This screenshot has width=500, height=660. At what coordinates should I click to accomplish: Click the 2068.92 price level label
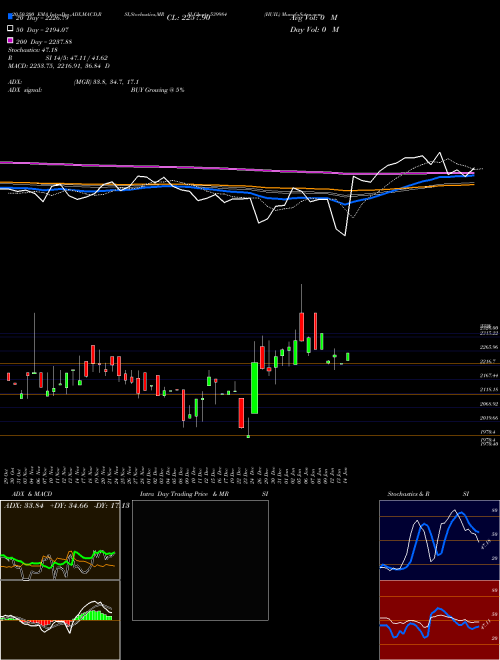489,404
